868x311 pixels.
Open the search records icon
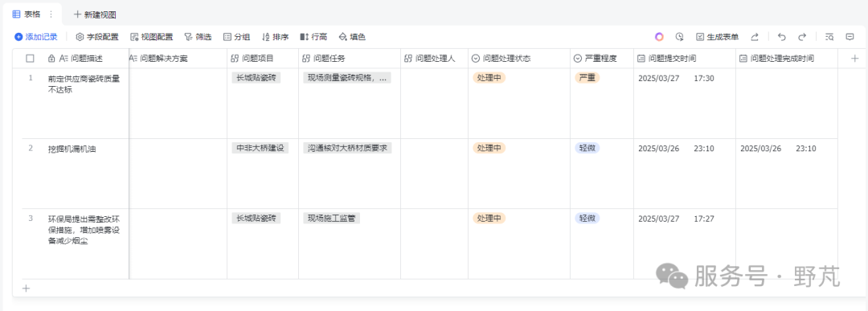click(x=829, y=37)
